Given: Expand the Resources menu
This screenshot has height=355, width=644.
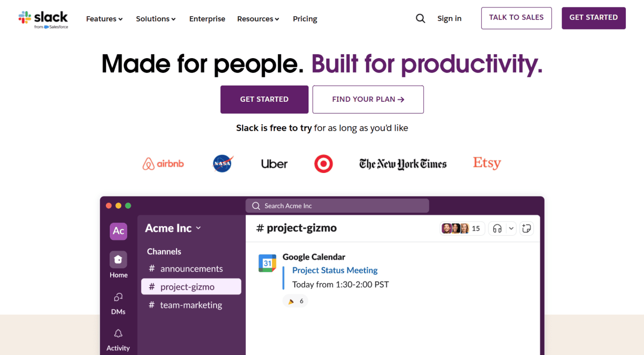Looking at the screenshot, I should pos(258,19).
